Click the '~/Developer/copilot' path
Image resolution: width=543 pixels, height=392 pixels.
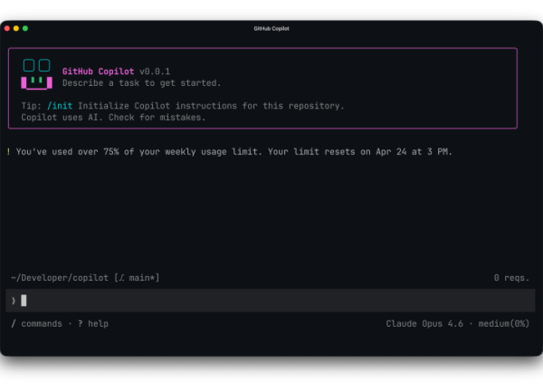(60, 278)
